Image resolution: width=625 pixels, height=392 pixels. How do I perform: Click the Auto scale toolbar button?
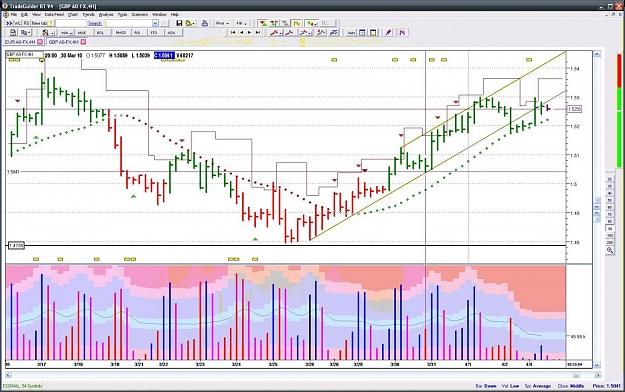pyautogui.click(x=351, y=33)
